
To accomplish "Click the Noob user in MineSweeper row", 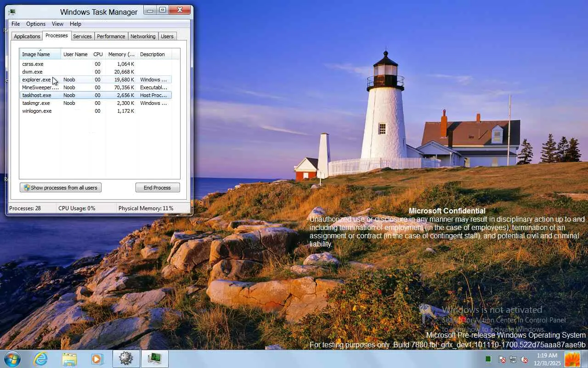I will click(x=69, y=87).
